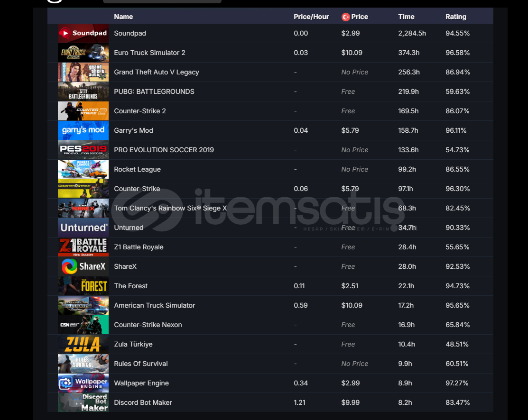The height and width of the screenshot is (420, 528).
Task: Open the PUBG Battlegrounds thumbnail
Action: pyautogui.click(x=83, y=91)
